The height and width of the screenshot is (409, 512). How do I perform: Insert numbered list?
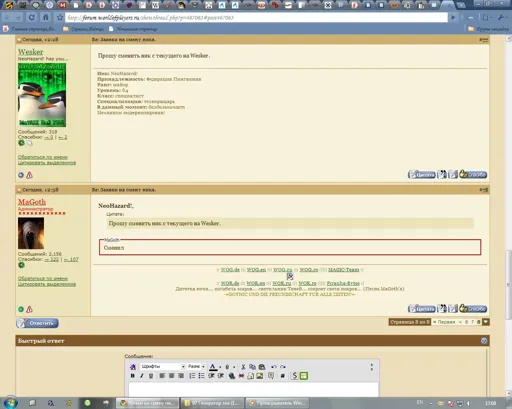click(192, 376)
